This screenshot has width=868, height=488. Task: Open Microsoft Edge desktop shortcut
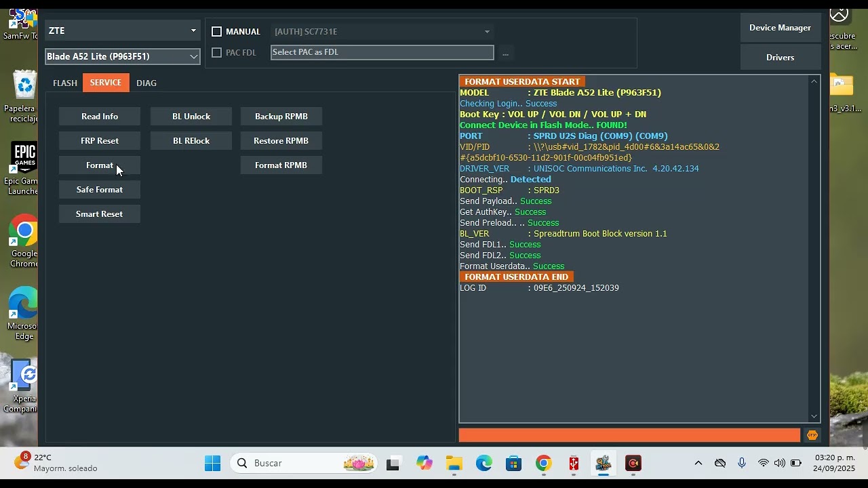pyautogui.click(x=24, y=314)
